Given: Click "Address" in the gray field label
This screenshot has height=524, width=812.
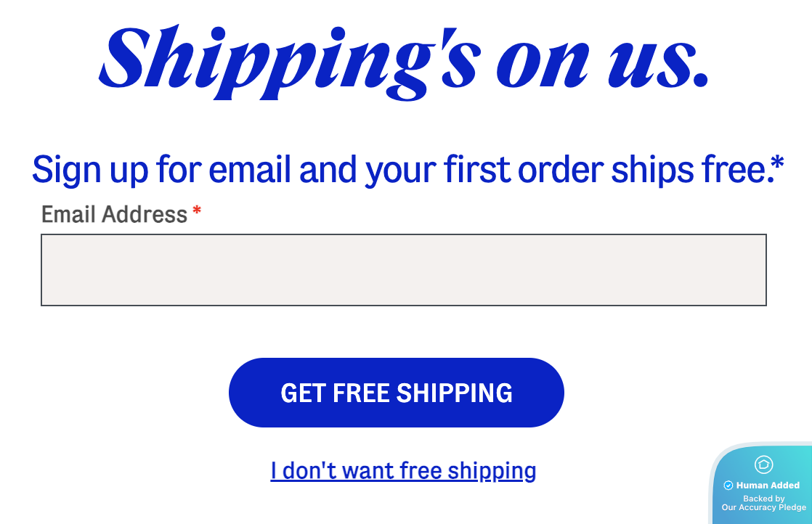Looking at the screenshot, I should [145, 215].
